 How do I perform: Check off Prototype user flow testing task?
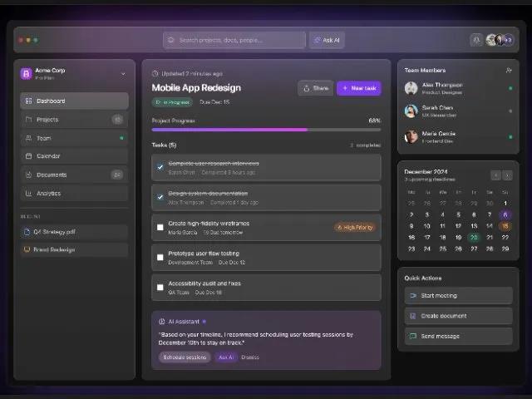tap(160, 257)
